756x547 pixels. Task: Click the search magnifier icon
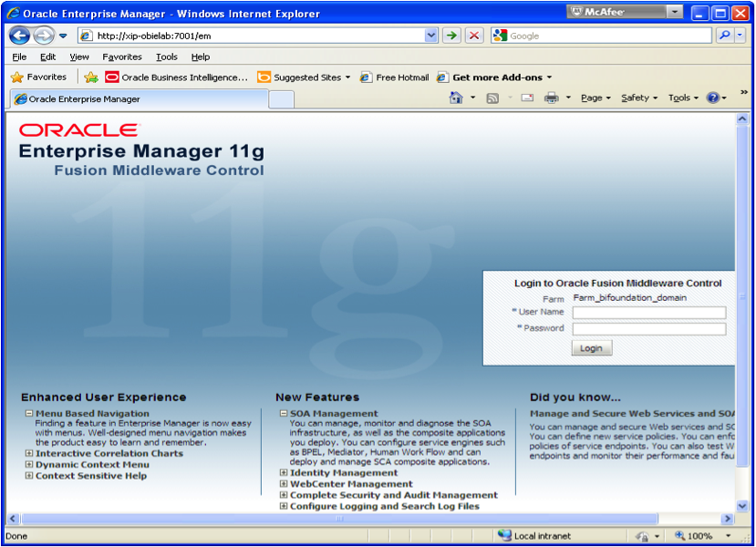[725, 36]
